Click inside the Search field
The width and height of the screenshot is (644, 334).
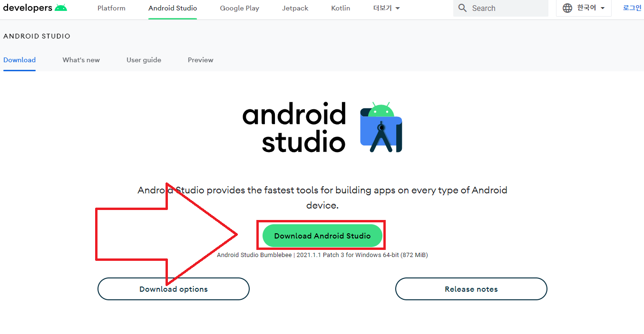pyautogui.click(x=501, y=8)
